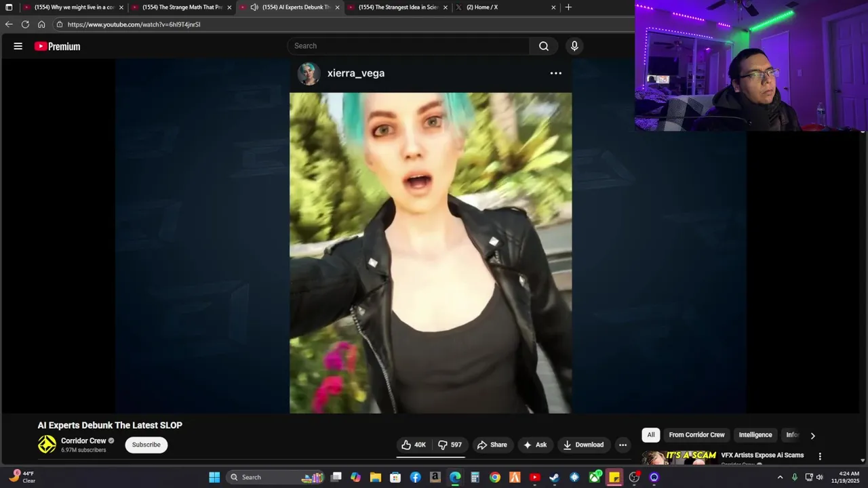Image resolution: width=868 pixels, height=488 pixels.
Task: Click the taskbar Search box
Action: pos(275,477)
